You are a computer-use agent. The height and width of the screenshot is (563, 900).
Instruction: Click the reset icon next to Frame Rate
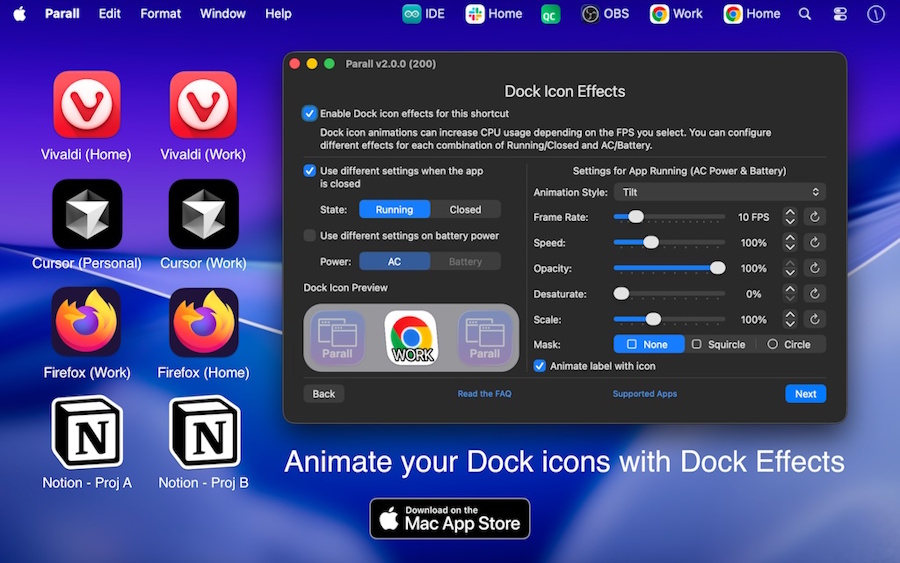click(815, 217)
